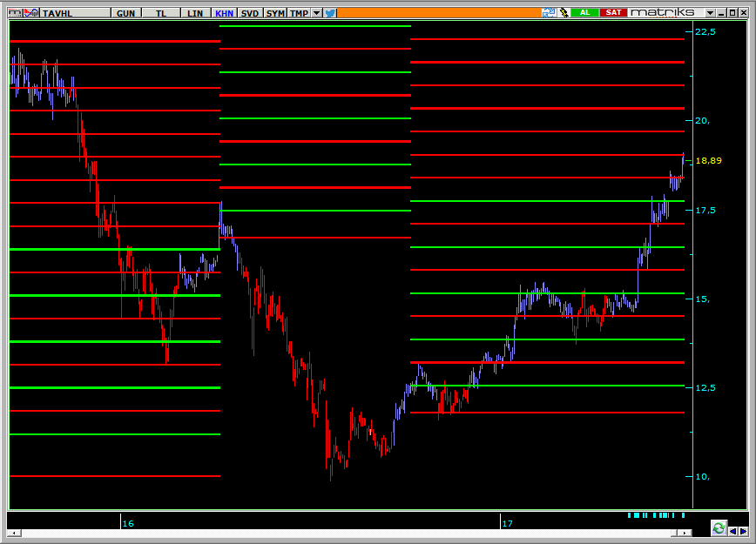Close the chart window

pyautogui.click(x=744, y=13)
